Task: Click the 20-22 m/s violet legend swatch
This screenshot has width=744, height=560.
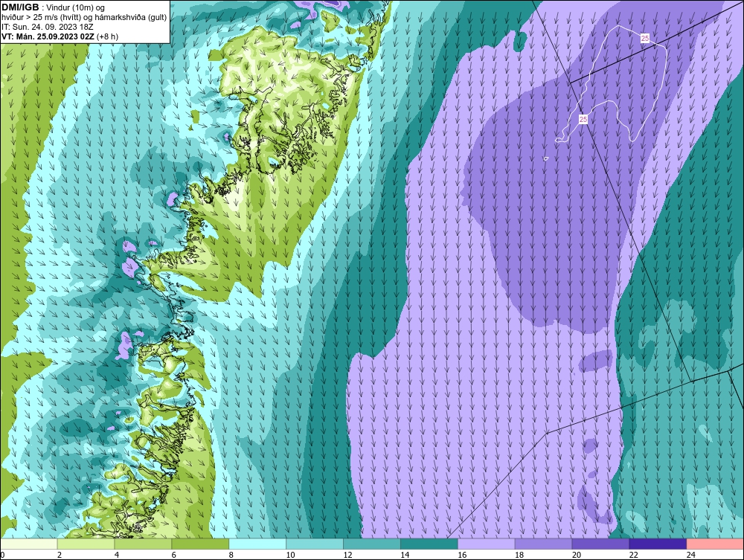Action: coord(600,544)
